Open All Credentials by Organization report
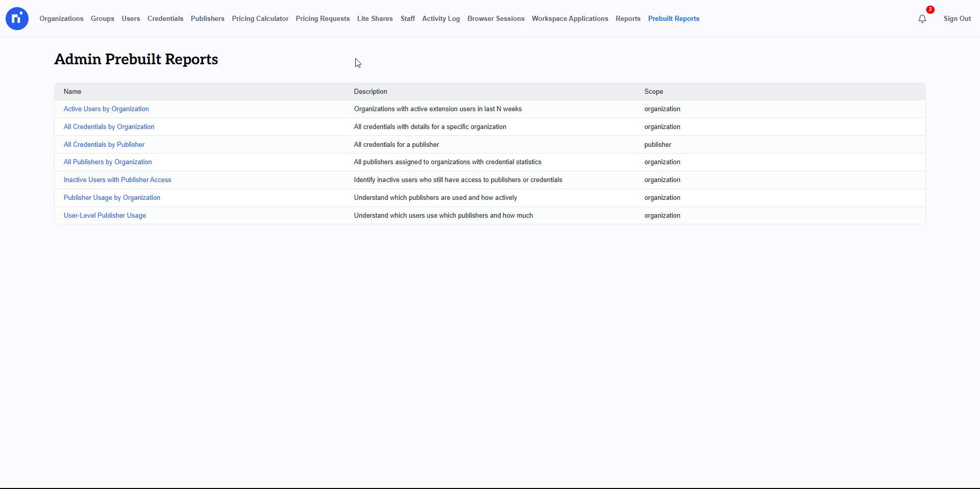Screen dimensions: 980x489 point(109,127)
